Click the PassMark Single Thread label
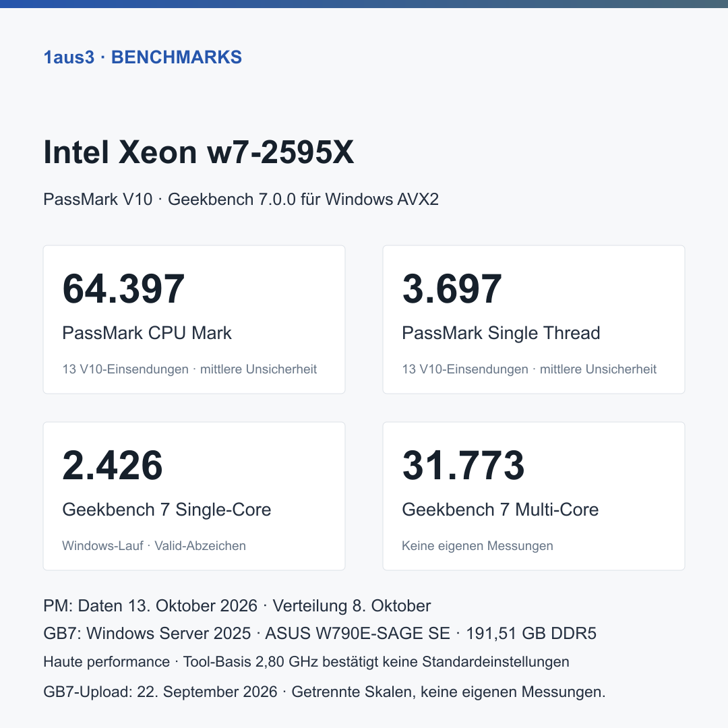Image resolution: width=728 pixels, height=728 pixels. coord(501,333)
